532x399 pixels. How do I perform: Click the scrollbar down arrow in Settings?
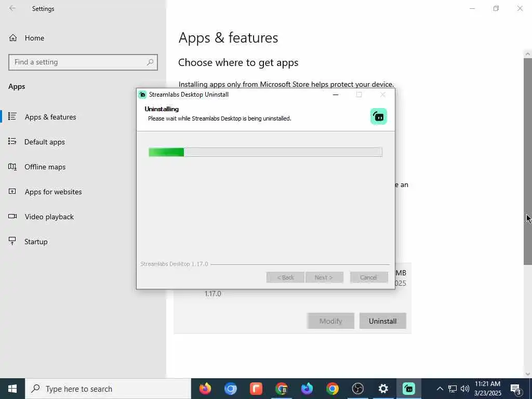(x=528, y=374)
